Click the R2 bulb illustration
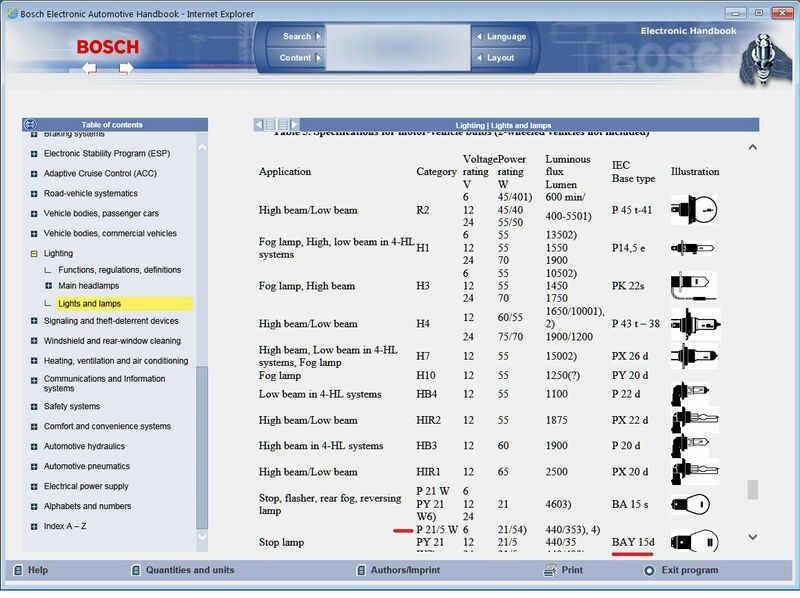Viewport: 800px width, 598px height. tap(694, 210)
